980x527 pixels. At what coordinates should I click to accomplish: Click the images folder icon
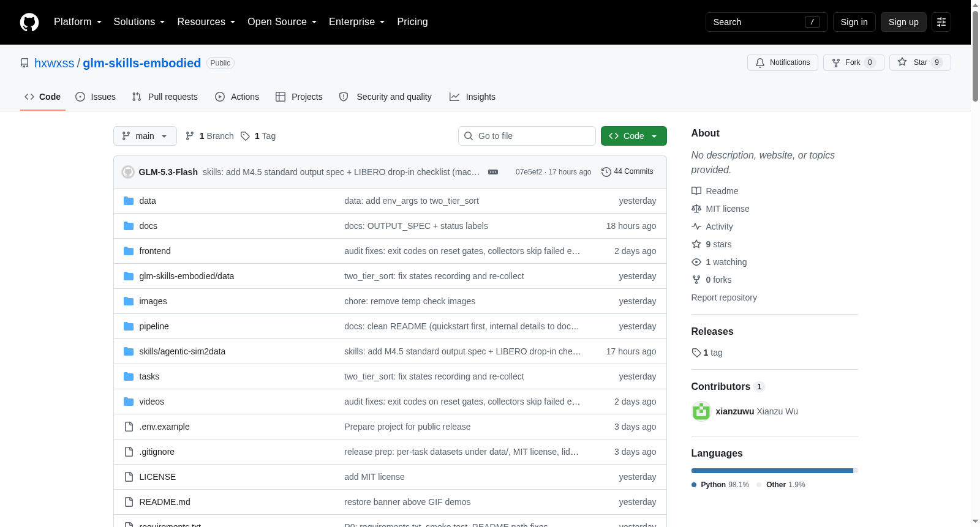(x=129, y=301)
